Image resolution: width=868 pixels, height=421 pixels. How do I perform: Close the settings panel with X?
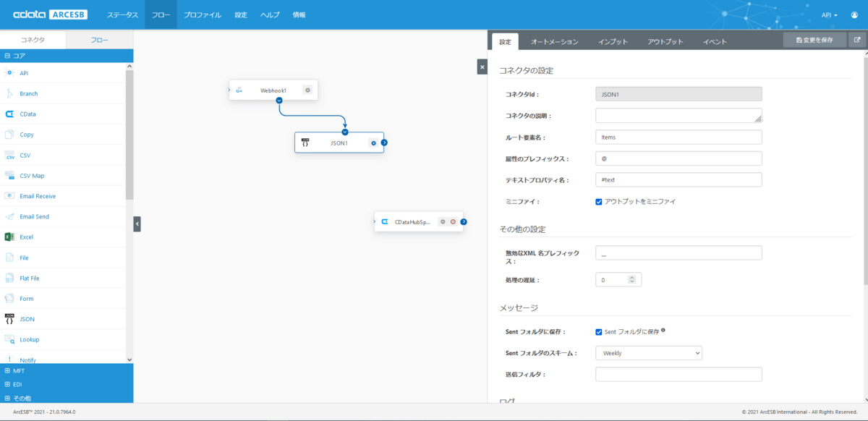click(x=482, y=67)
